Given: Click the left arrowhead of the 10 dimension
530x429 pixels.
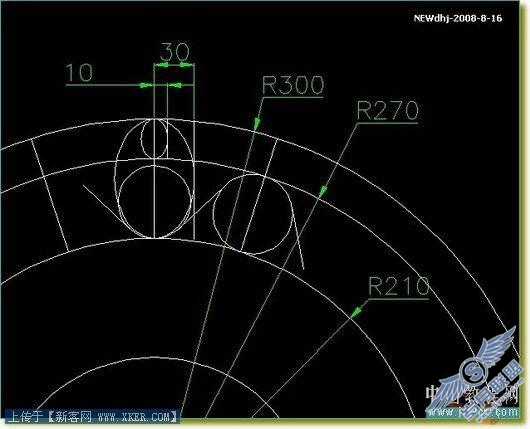Looking at the screenshot, I should pyautogui.click(x=147, y=85).
